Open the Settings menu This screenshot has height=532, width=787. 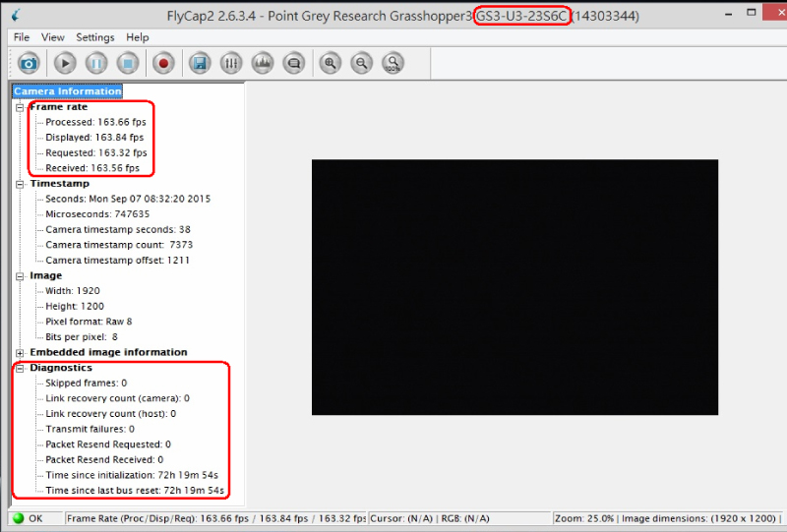[95, 37]
